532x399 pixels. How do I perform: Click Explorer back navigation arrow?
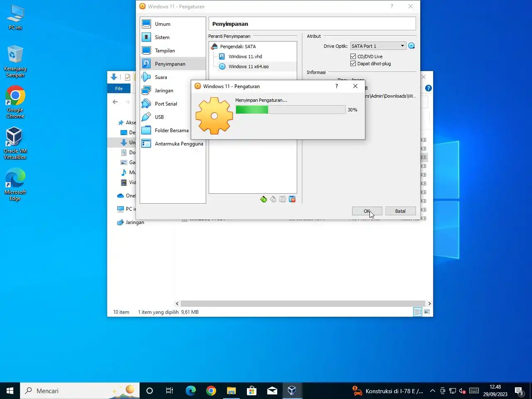[115, 102]
